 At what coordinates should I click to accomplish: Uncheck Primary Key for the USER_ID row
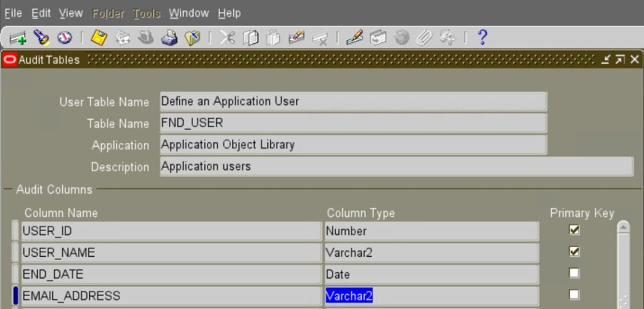click(574, 230)
